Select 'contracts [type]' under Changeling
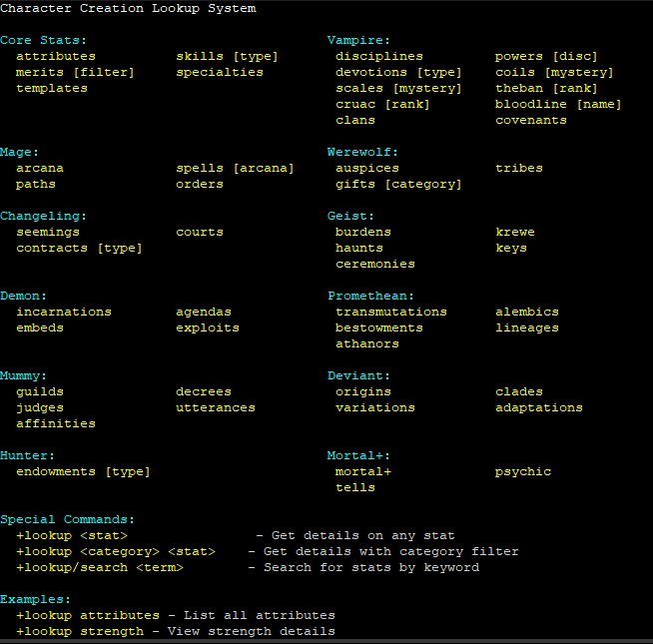Image resolution: width=653 pixels, height=644 pixels. click(x=79, y=249)
